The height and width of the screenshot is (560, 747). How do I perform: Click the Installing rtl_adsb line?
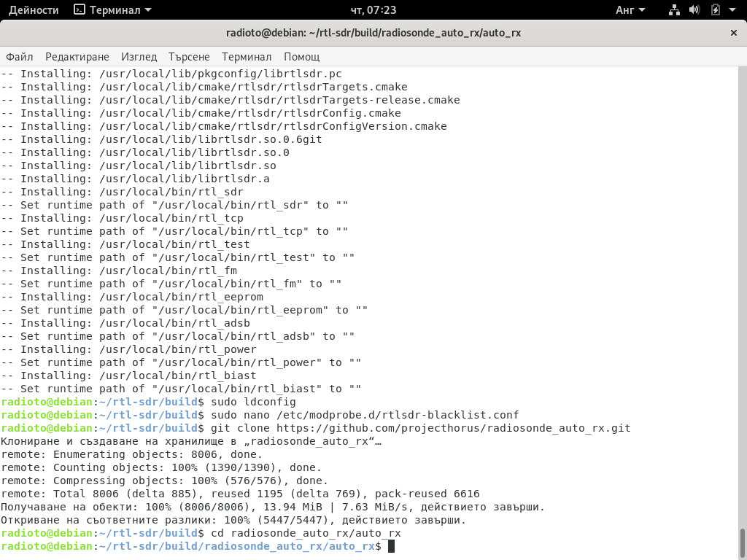125,323
